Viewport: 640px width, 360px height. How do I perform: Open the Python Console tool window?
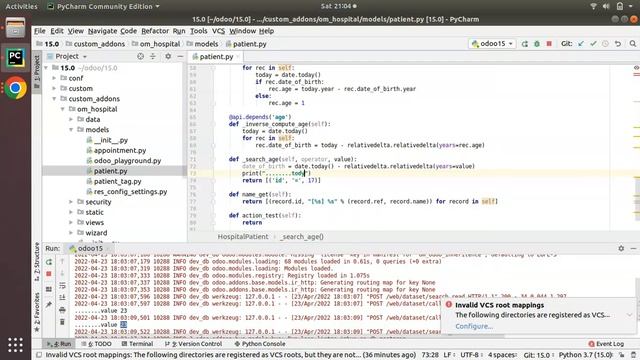pyautogui.click(x=260, y=344)
